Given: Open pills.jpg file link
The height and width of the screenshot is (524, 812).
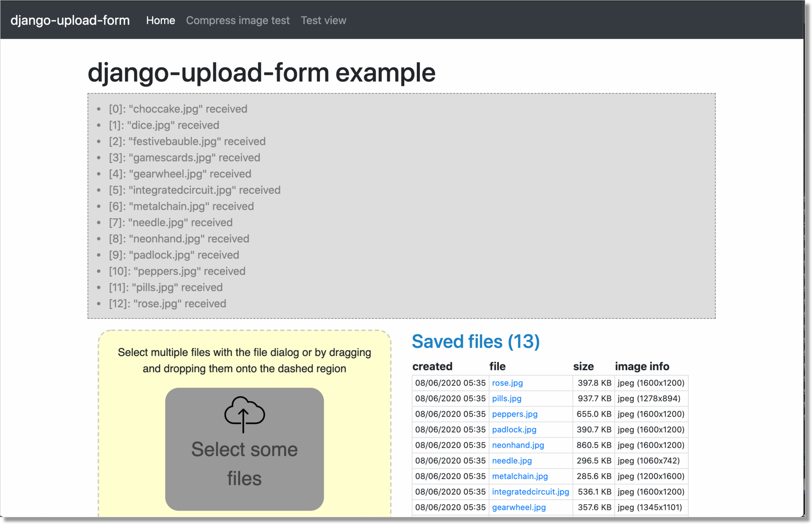Looking at the screenshot, I should [506, 398].
